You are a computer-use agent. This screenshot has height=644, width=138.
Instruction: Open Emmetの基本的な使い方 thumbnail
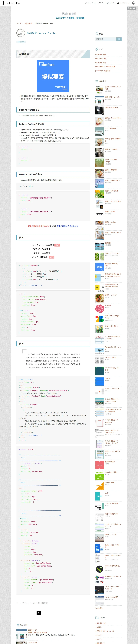(x=99, y=569)
